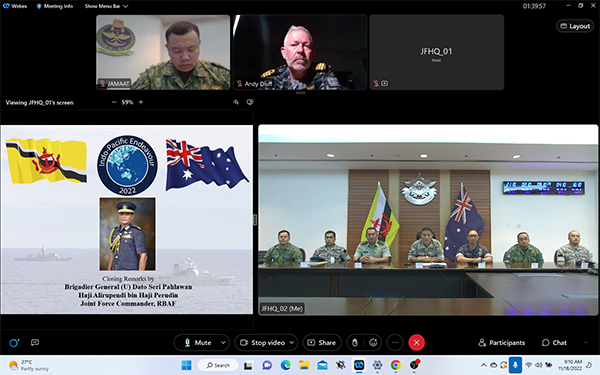Zoom in the shared screen with plus
Viewport: 600px width, 375px height.
pos(141,102)
